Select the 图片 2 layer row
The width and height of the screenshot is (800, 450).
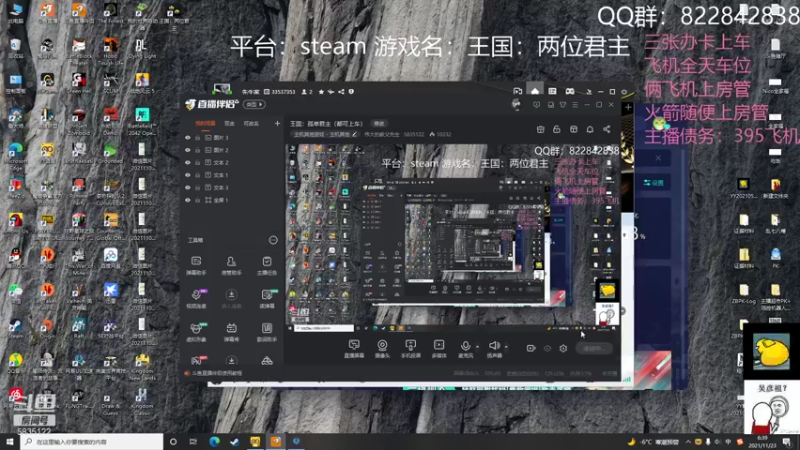point(232,150)
